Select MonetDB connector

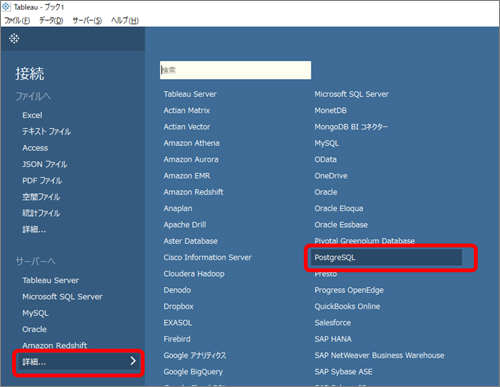point(330,111)
